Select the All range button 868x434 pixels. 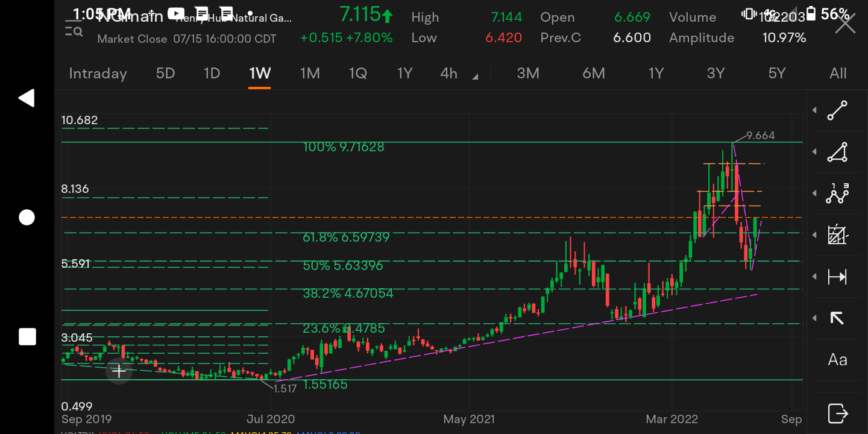[x=838, y=74]
